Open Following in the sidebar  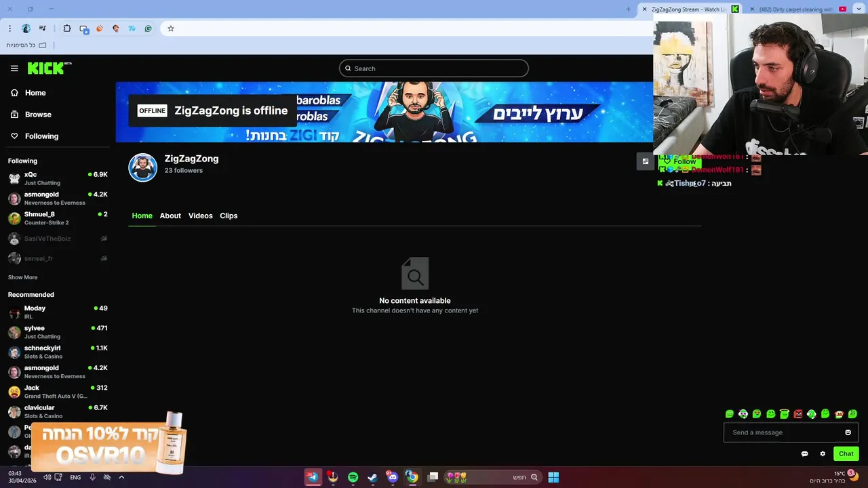pos(35,136)
